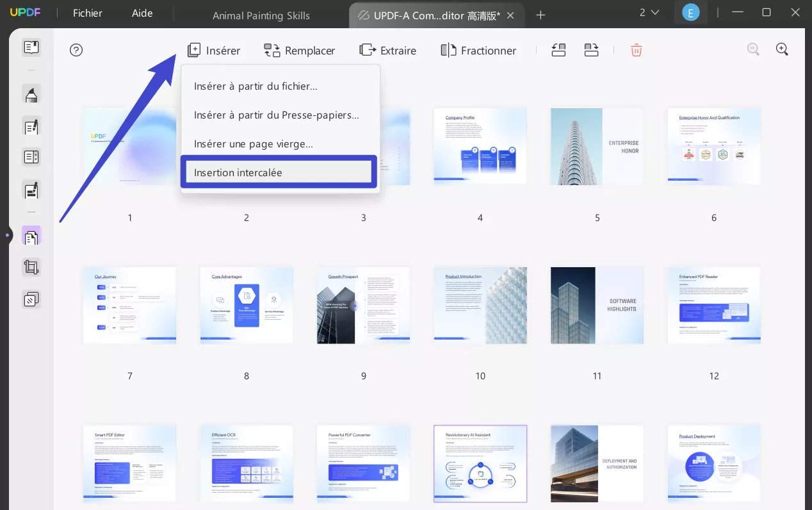Click the zoom in magnifier icon
The width and height of the screenshot is (812, 510).
coord(782,49)
